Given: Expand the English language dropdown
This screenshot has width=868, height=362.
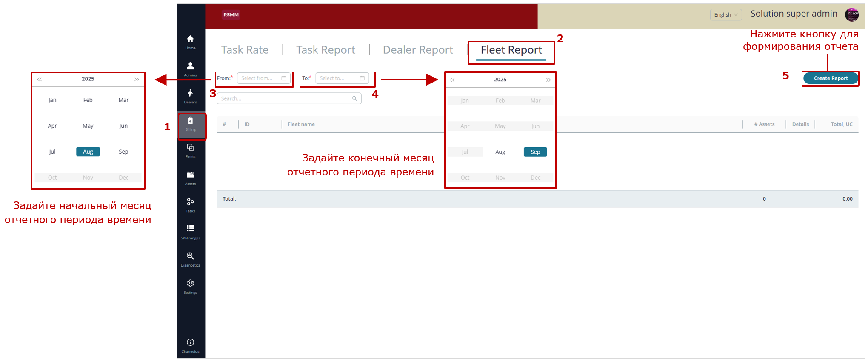Looking at the screenshot, I should coord(725,15).
